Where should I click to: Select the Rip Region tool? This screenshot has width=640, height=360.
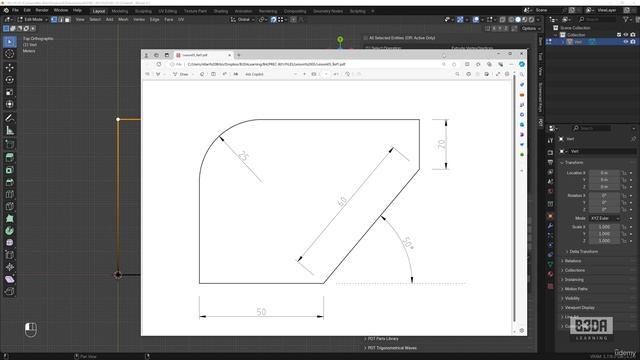pos(9,291)
